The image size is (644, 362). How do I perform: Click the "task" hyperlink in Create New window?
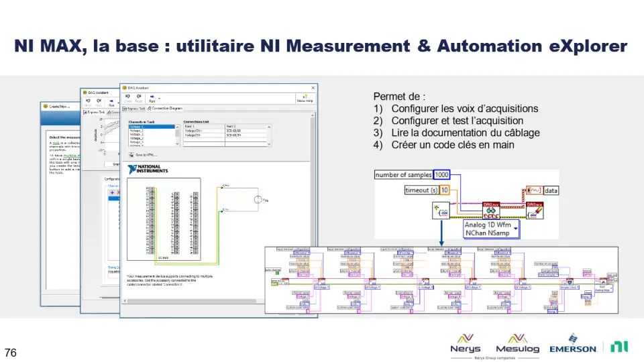point(56,143)
